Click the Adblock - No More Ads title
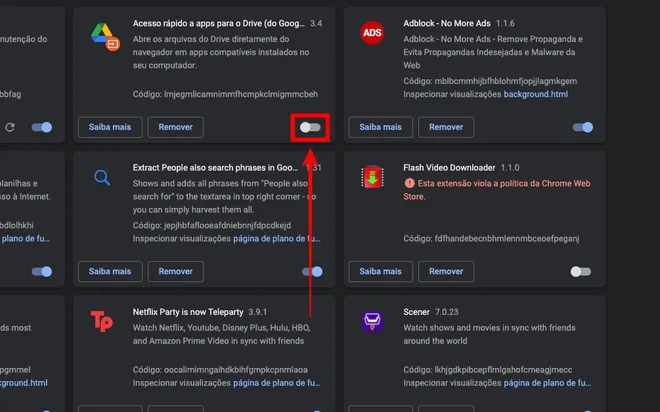Viewport: 660px width, 412px height. coord(447,23)
